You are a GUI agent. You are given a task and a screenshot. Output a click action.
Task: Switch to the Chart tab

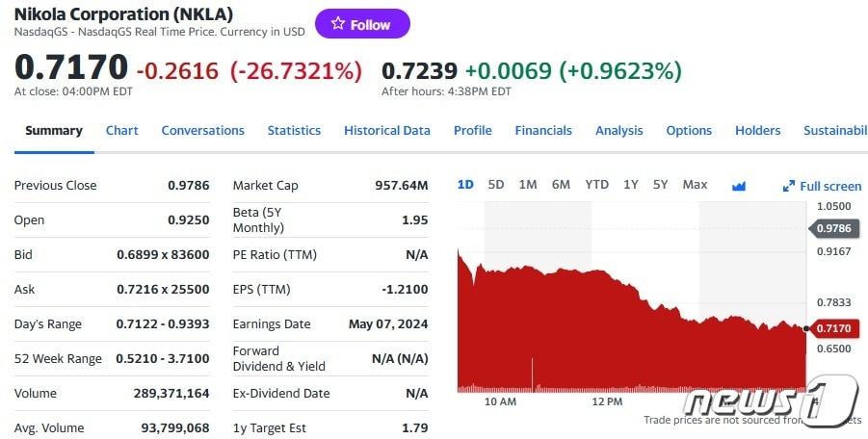(x=122, y=131)
